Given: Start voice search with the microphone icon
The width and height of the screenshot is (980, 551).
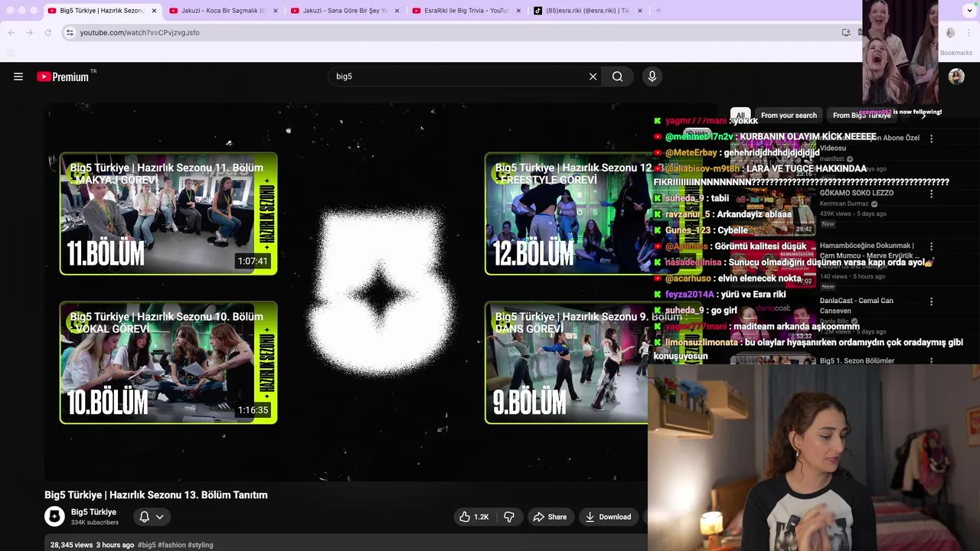Looking at the screenshot, I should (x=652, y=77).
